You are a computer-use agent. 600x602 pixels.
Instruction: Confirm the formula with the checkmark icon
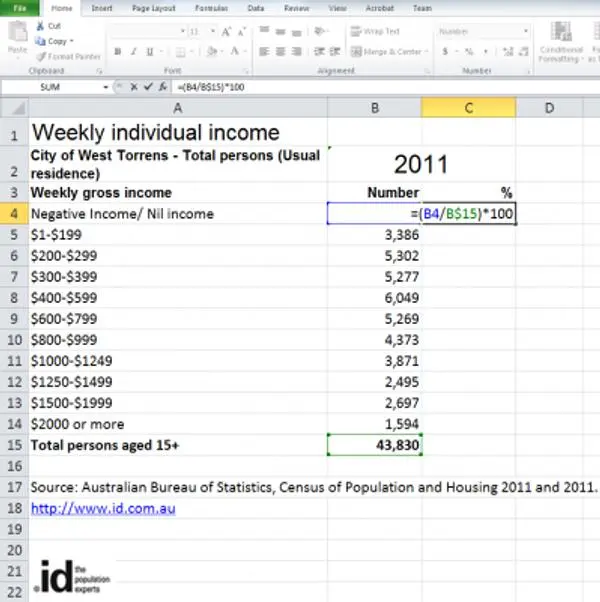point(148,87)
